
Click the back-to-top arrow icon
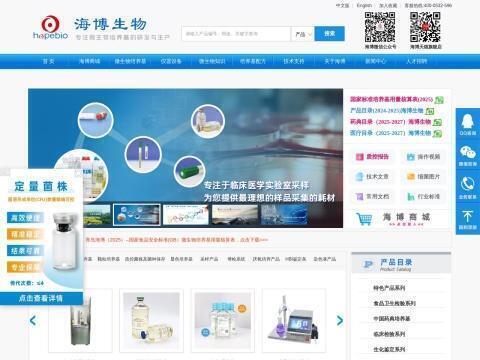[x=468, y=216]
